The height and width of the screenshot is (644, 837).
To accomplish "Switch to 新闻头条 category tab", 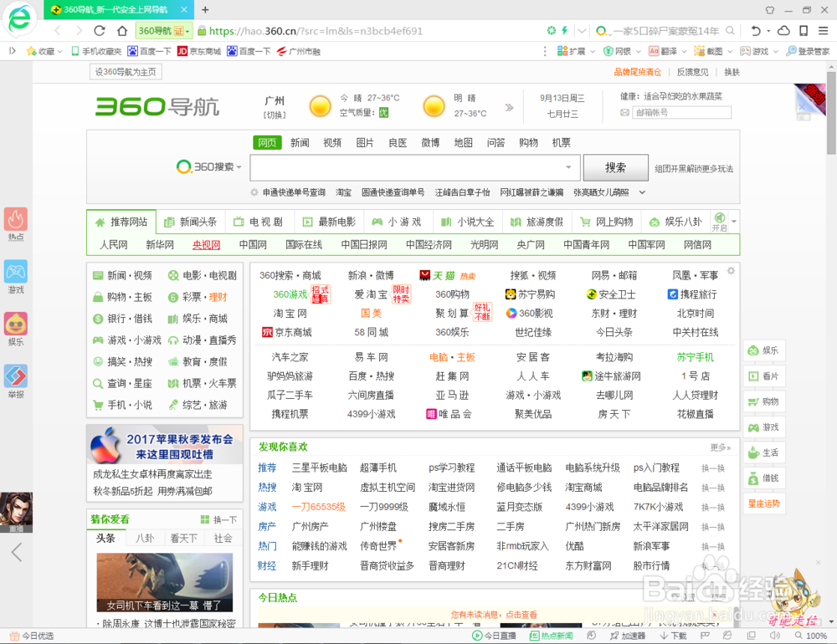I will point(191,222).
